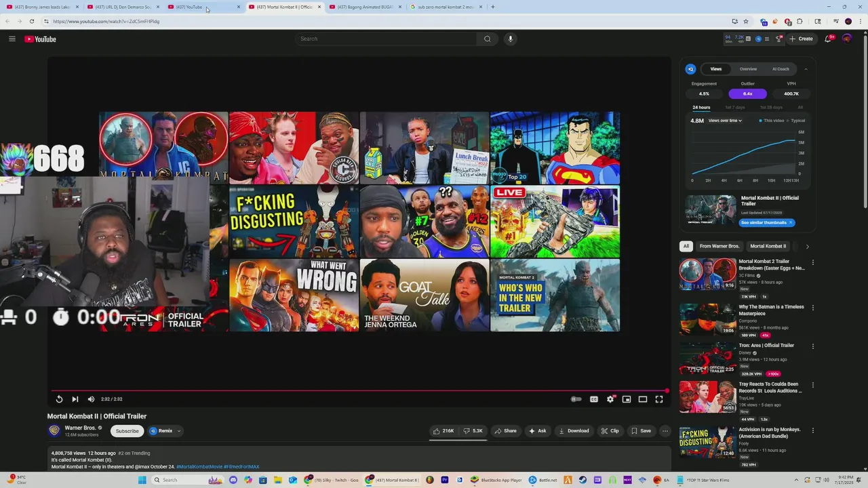Open options for Why The Batman video
868x488 pixels.
pyautogui.click(x=812, y=308)
